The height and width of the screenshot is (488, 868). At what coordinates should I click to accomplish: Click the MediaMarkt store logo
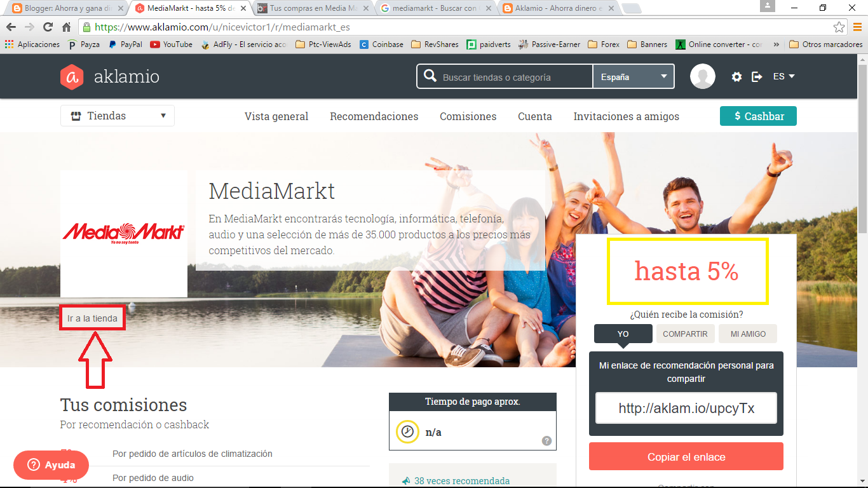[x=124, y=233]
